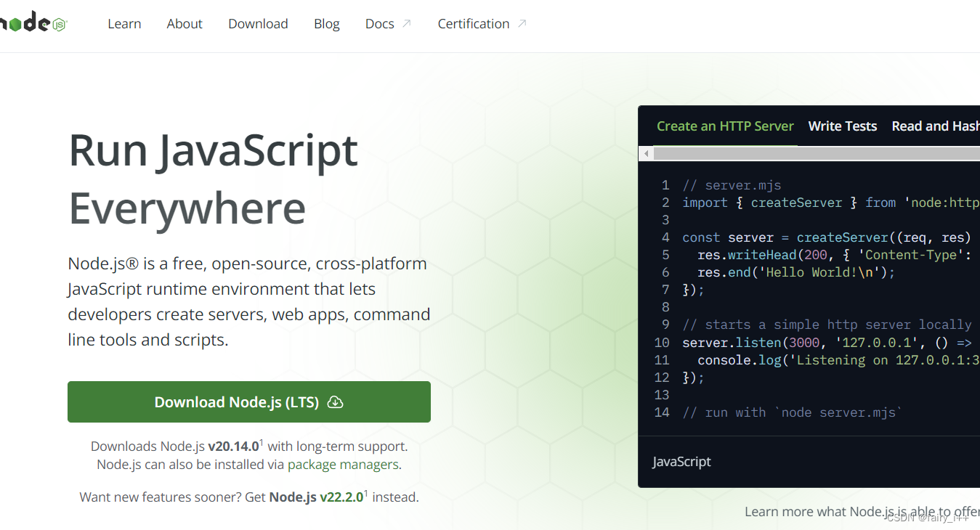Viewport: 980px width, 530px height.
Task: Click the Node.js logo
Action: pyautogui.click(x=33, y=23)
